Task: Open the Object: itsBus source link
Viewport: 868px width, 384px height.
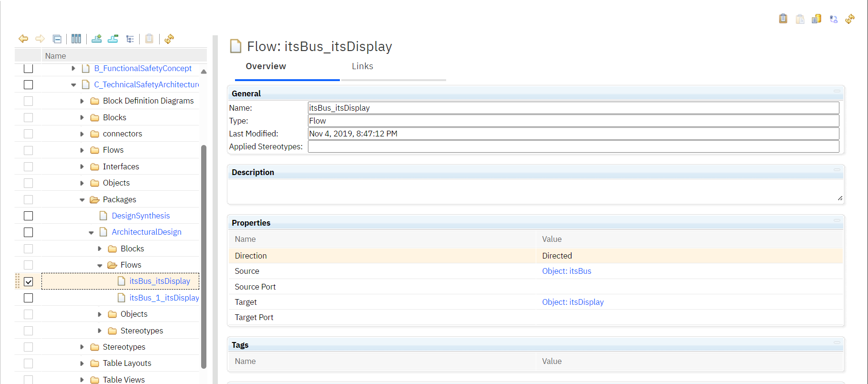Action: point(566,271)
